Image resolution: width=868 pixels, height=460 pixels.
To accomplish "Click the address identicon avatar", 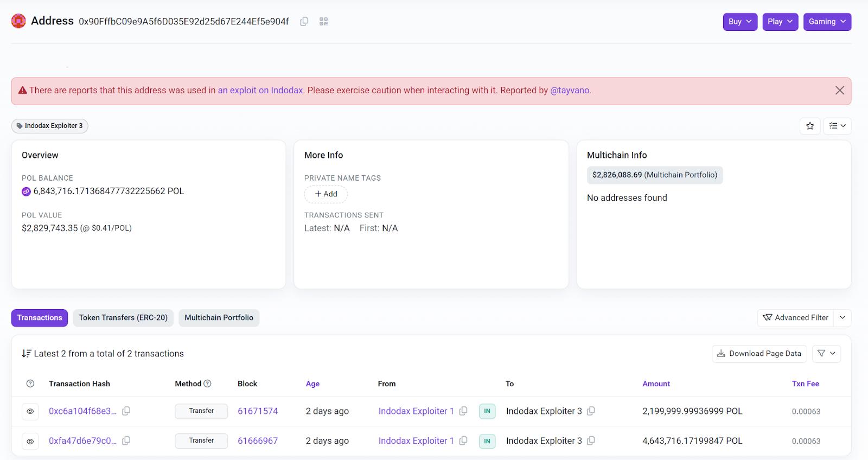I will [x=18, y=21].
